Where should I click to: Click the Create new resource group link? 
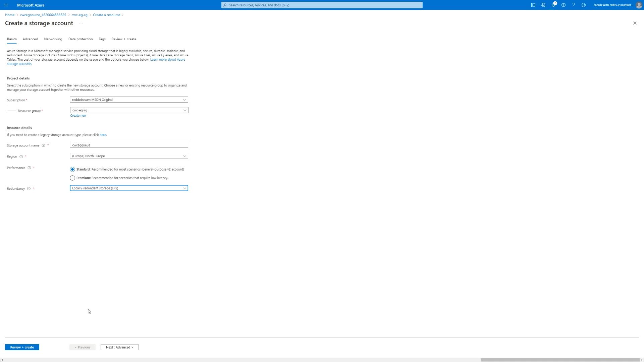coord(78,115)
